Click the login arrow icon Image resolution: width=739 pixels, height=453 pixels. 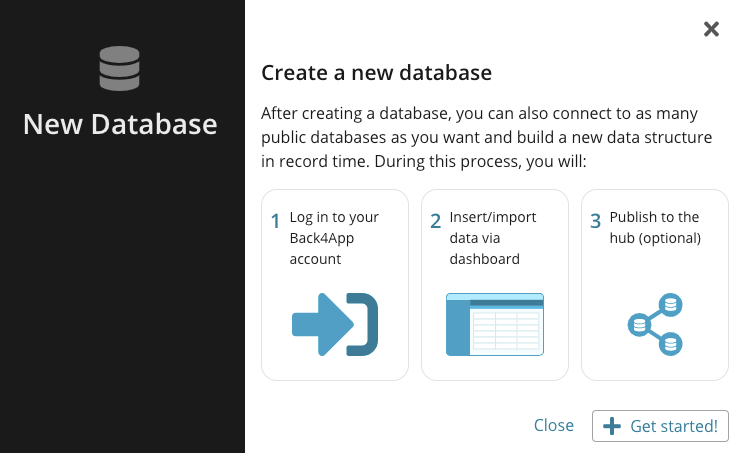point(335,324)
